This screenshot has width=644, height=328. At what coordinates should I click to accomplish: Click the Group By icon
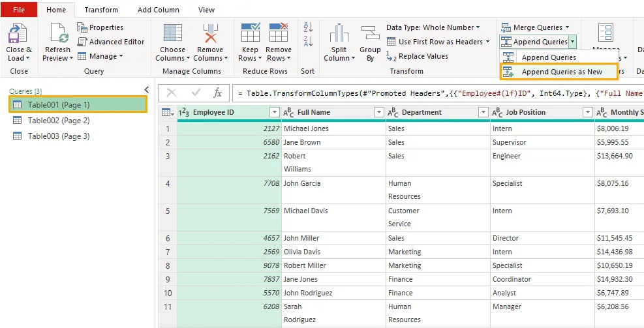coord(371,33)
